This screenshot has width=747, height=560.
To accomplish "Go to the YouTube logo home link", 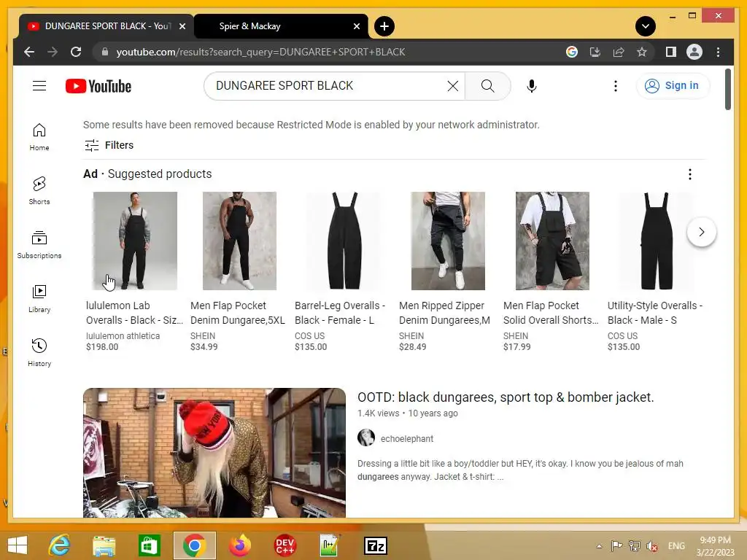I will point(98,86).
